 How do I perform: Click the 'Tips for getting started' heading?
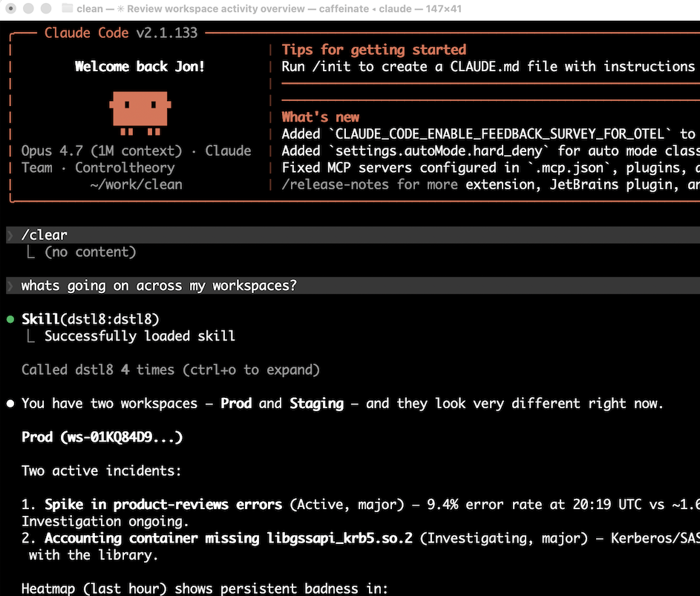pyautogui.click(x=374, y=50)
